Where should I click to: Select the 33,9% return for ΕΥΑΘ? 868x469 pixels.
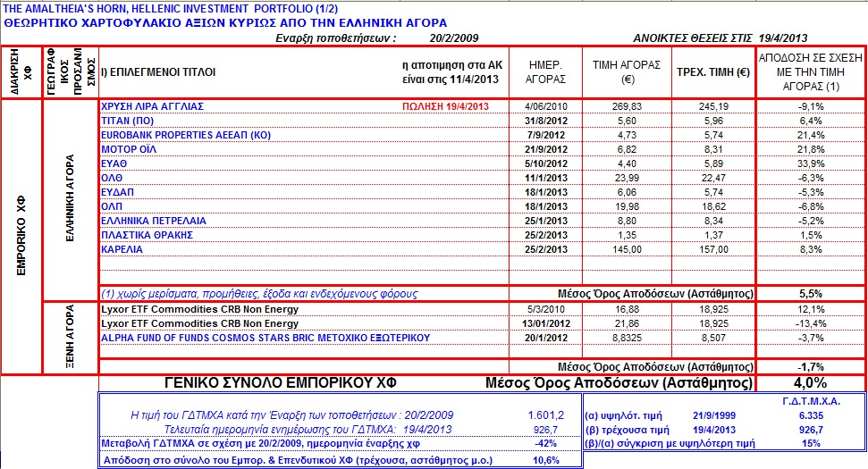tap(811, 163)
